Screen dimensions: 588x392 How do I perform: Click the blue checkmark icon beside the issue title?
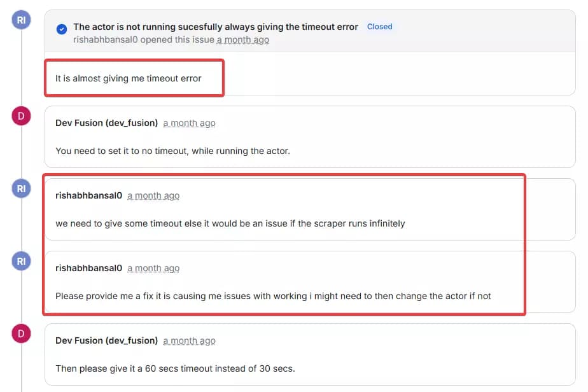click(x=62, y=29)
